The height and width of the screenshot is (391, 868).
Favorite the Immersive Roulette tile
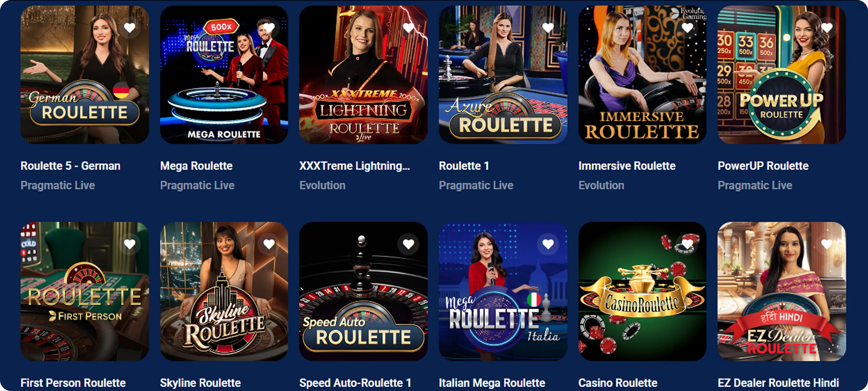pyautogui.click(x=687, y=28)
